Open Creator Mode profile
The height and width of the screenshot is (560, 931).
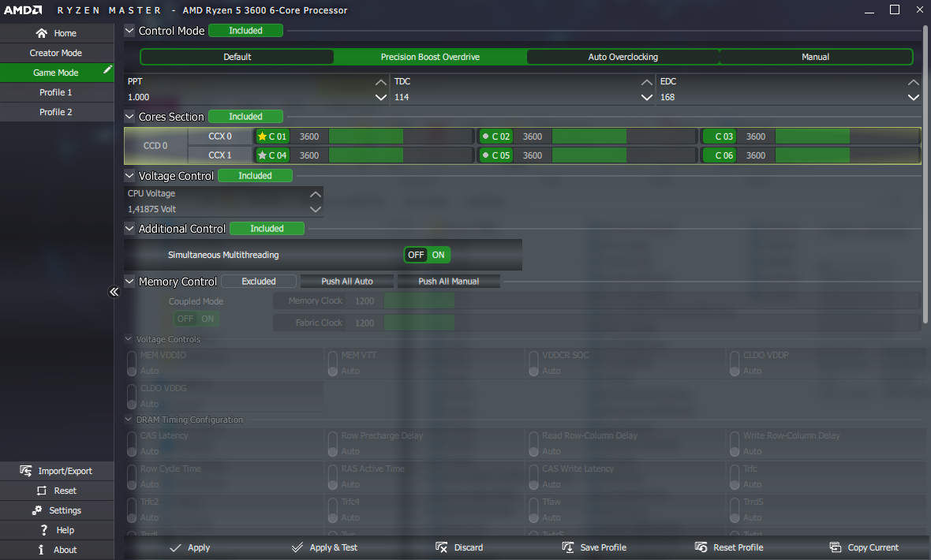(x=57, y=53)
